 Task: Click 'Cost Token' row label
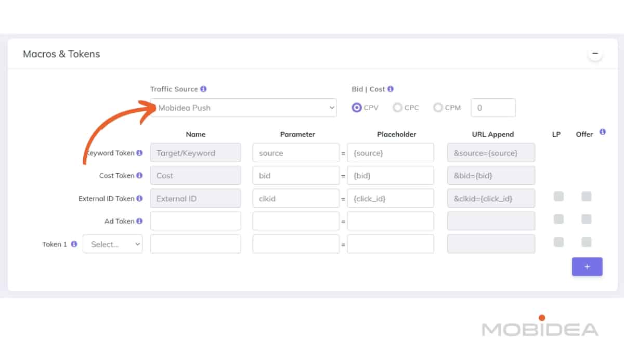click(x=116, y=176)
